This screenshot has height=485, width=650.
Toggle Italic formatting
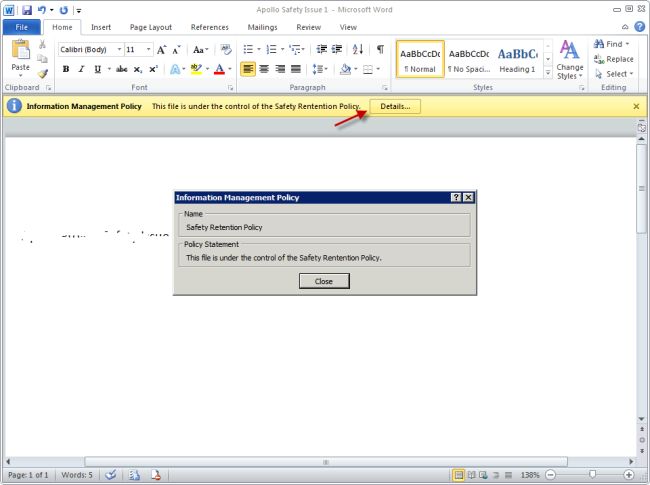point(81,69)
